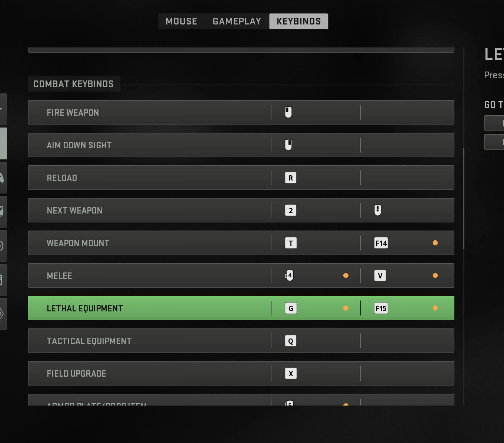Click the Q key for Tactical Equipment
This screenshot has width=504, height=443.
[291, 341]
